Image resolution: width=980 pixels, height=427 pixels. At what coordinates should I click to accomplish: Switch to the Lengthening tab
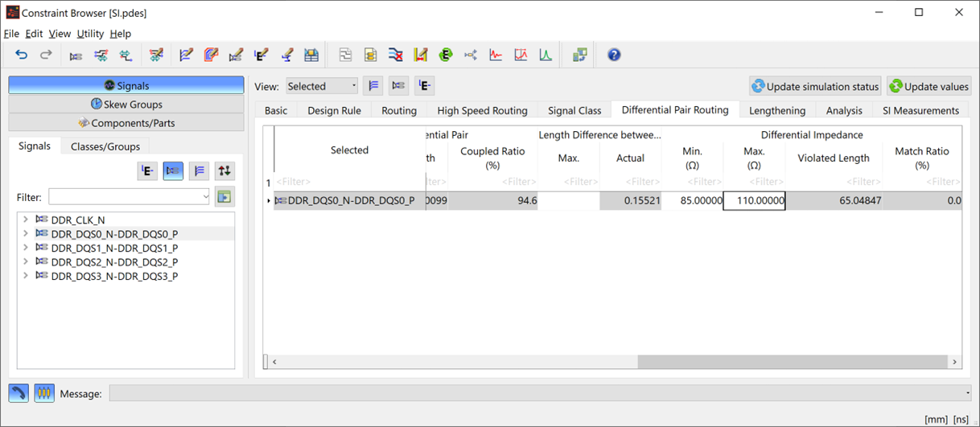(776, 110)
